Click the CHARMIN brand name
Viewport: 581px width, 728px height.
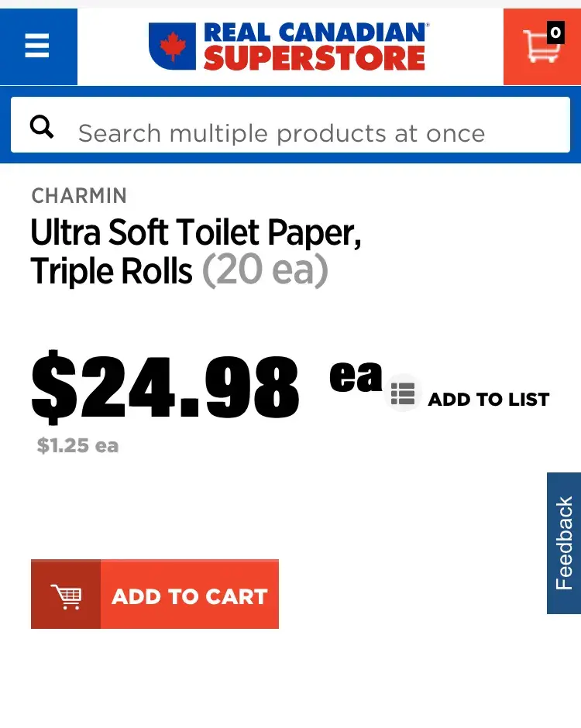click(79, 196)
